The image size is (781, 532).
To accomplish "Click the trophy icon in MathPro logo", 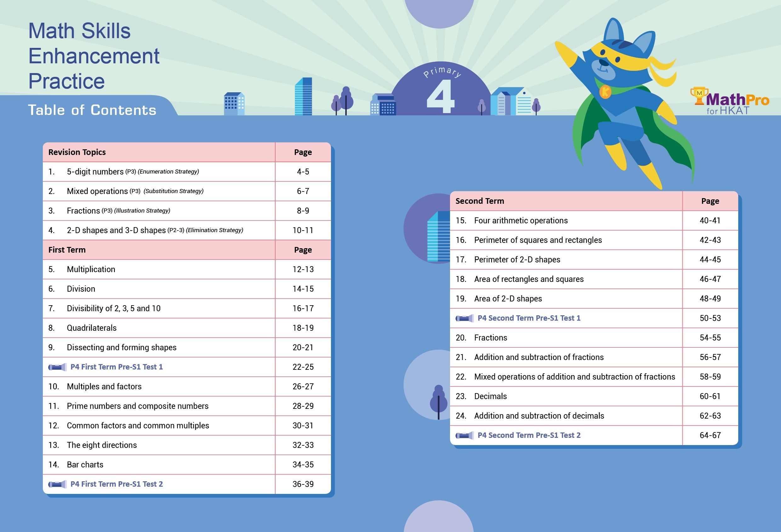I will (699, 96).
